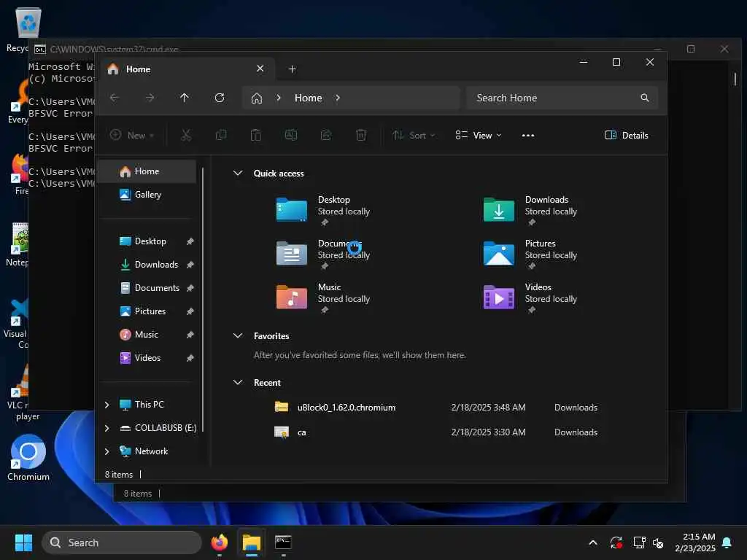
Task: Collapse the Quick access section
Action: (238, 174)
